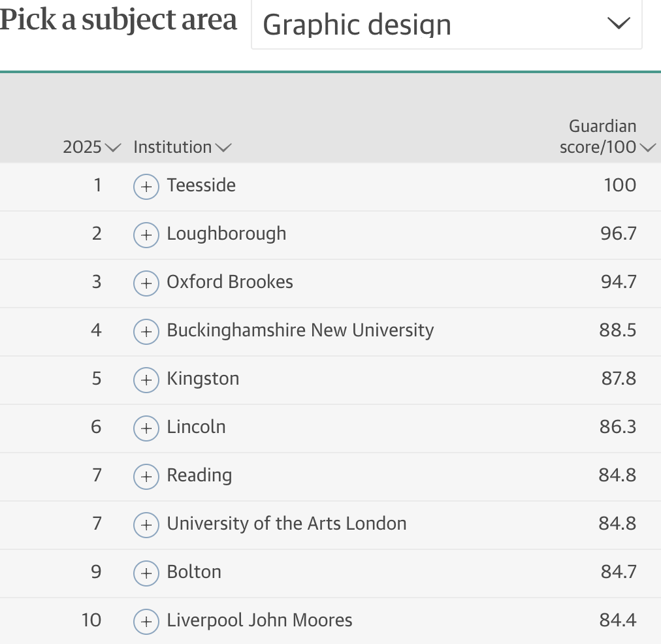Click Liverpool John Moores' score 84.4
This screenshot has height=644, width=661.
618,620
